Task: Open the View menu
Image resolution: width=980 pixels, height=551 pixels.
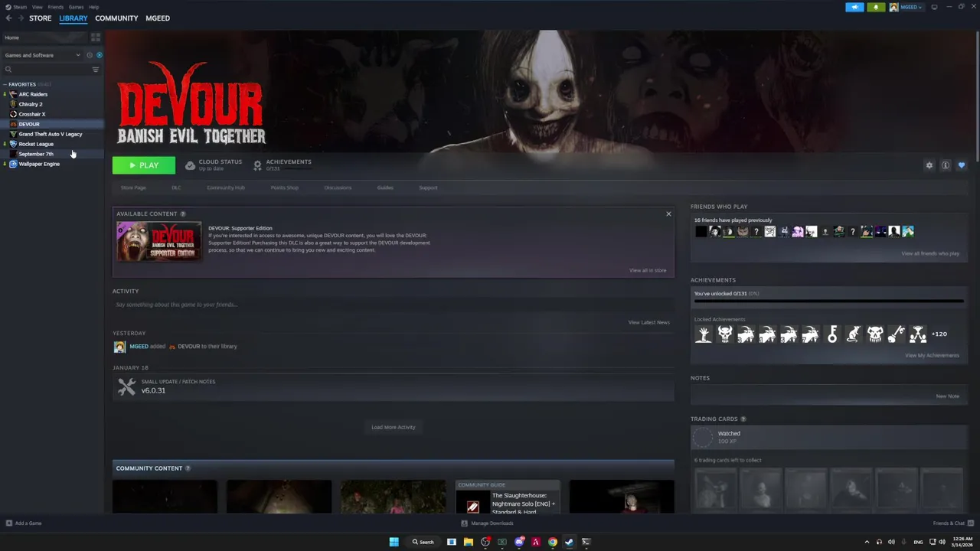Action: (x=37, y=7)
